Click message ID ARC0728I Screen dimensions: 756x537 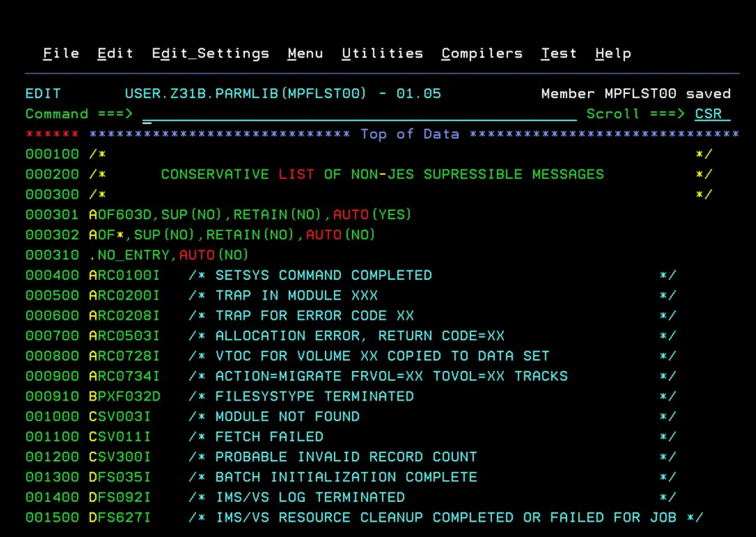click(125, 356)
